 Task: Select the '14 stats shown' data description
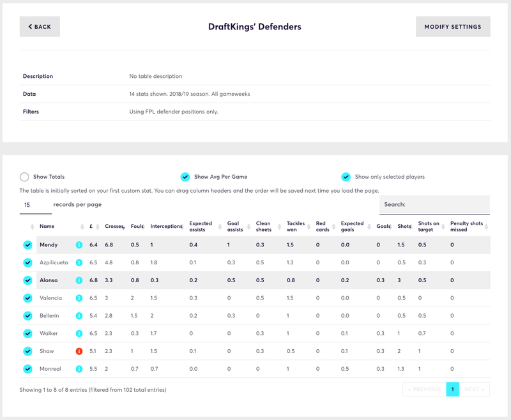(x=190, y=94)
